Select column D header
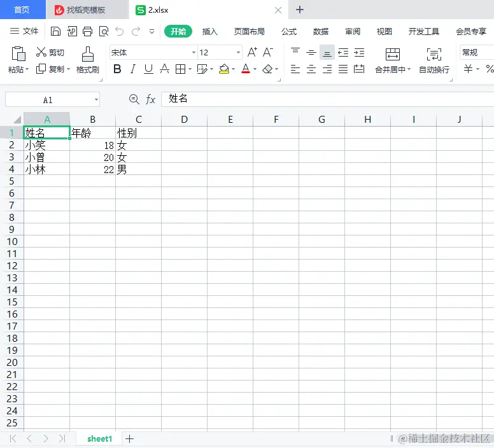This screenshot has height=448, width=494. (185, 120)
